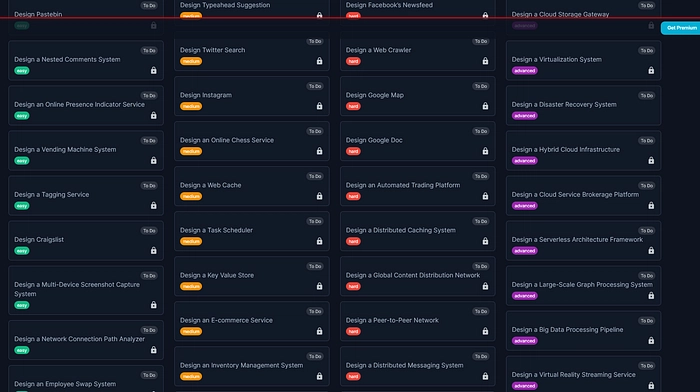This screenshot has height=392, width=700.
Task: Click To Do status on Design Google Map
Action: click(x=481, y=86)
